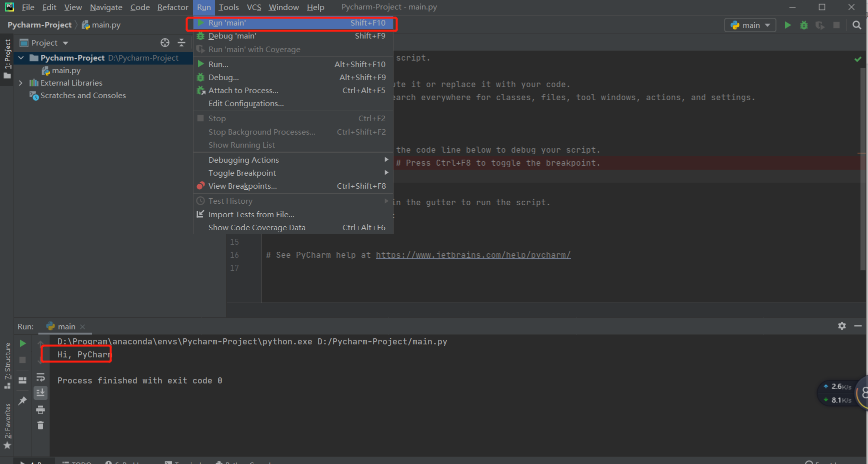Toggle Soft-Wrap in Run console
Viewport: 868px width, 464px height.
[40, 377]
